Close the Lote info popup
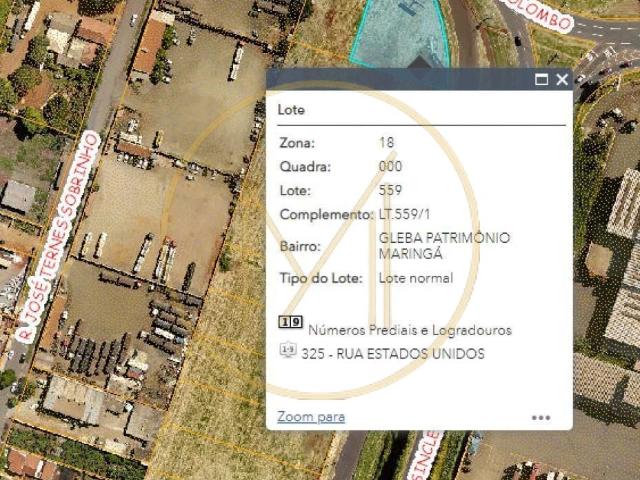Viewport: 640px width, 480px height. [562, 79]
